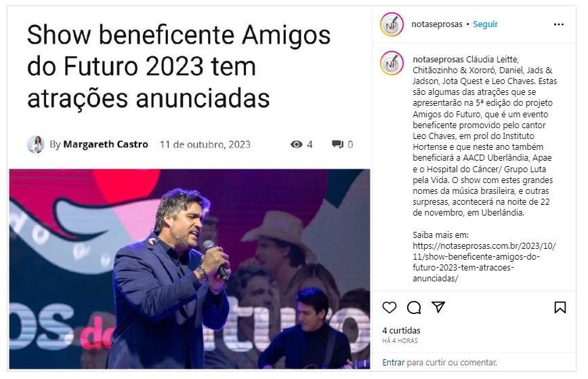This screenshot has width=588, height=379.
Task: Click author Margareth Castro's name
Action: click(x=106, y=144)
